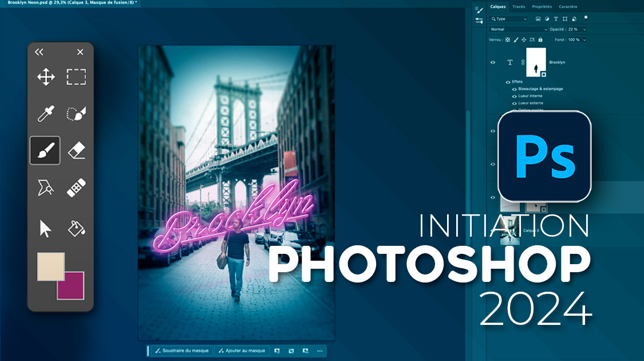
Task: Toggle visibility of Biseautage & estampage effect
Action: pyautogui.click(x=514, y=89)
